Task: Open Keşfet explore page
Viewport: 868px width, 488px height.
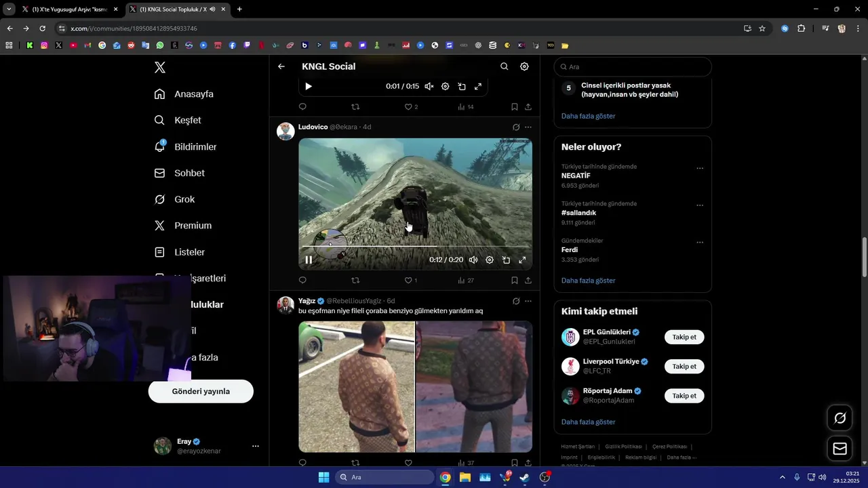Action: [178, 120]
